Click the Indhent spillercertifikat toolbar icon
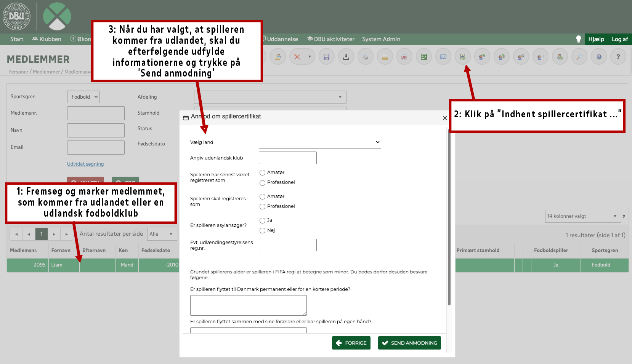 coord(462,57)
